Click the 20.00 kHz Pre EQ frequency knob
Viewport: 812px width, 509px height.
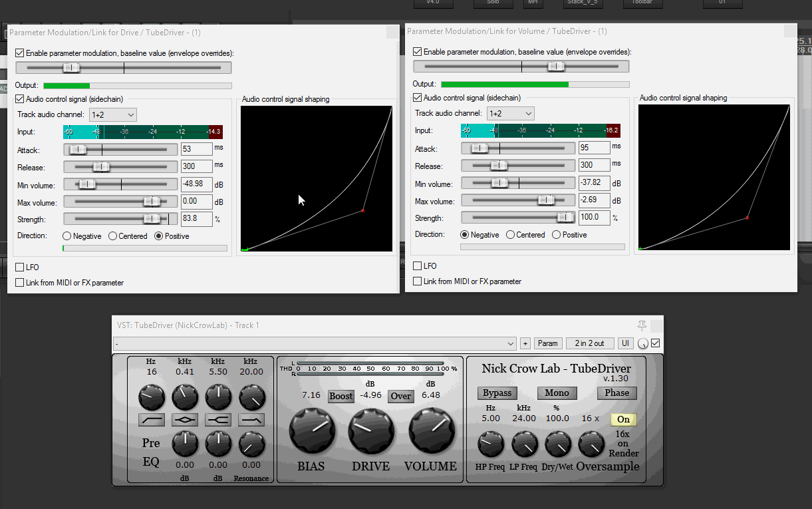click(251, 398)
